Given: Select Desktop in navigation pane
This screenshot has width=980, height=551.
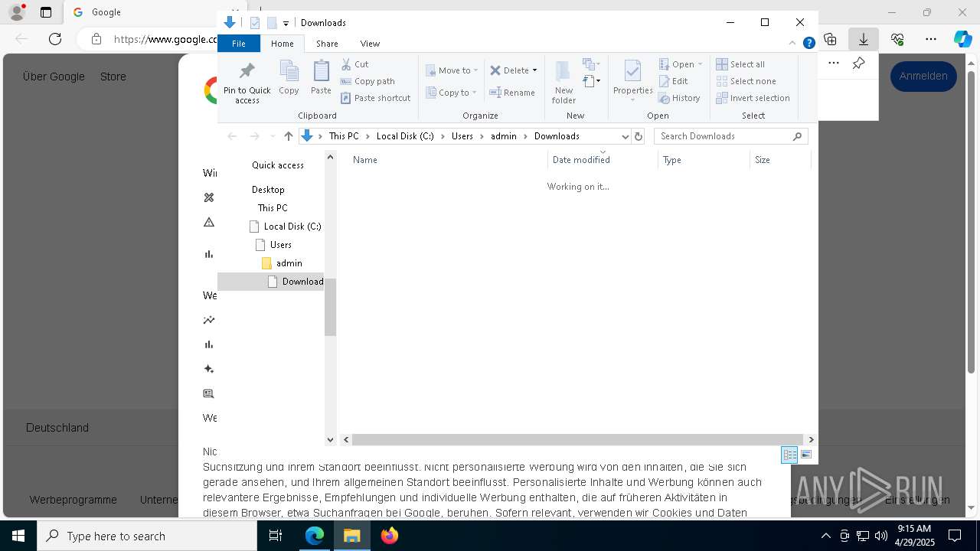Looking at the screenshot, I should [268, 190].
